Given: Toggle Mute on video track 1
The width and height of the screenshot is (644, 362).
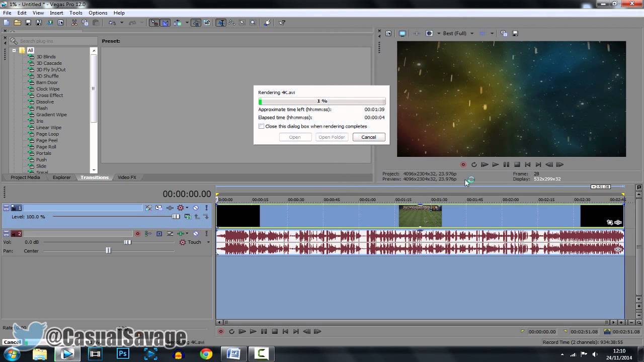Looking at the screenshot, I should coord(196,208).
